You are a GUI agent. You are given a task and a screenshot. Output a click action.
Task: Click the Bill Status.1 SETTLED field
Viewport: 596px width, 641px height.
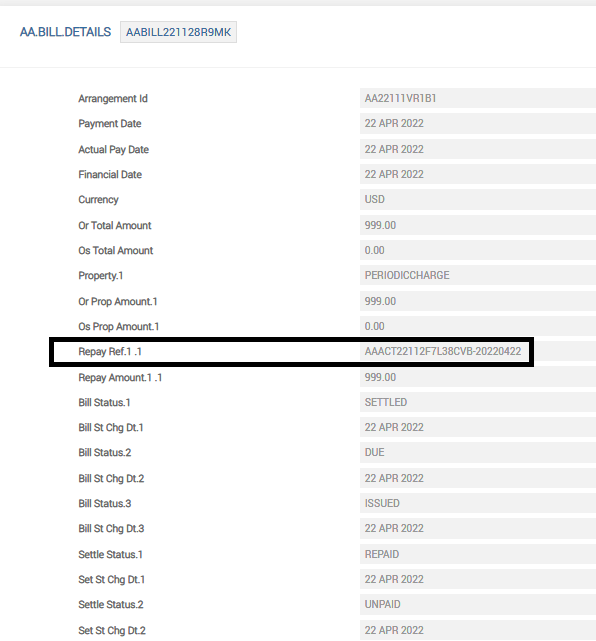point(478,402)
